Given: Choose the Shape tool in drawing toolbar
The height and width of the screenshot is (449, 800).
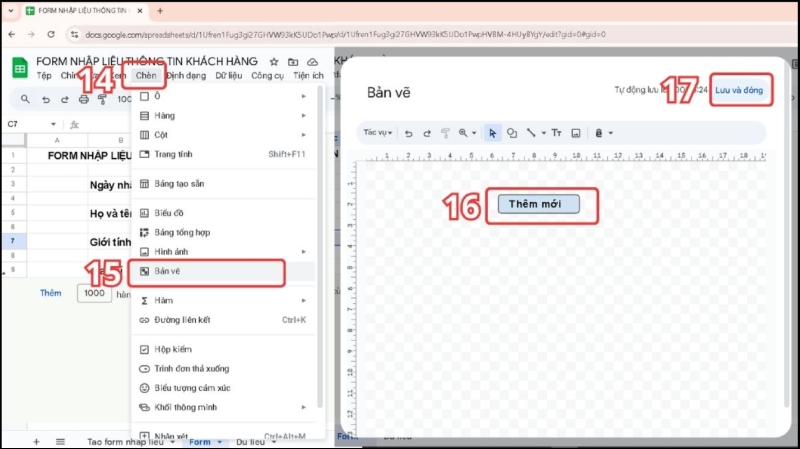Looking at the screenshot, I should pos(512,133).
